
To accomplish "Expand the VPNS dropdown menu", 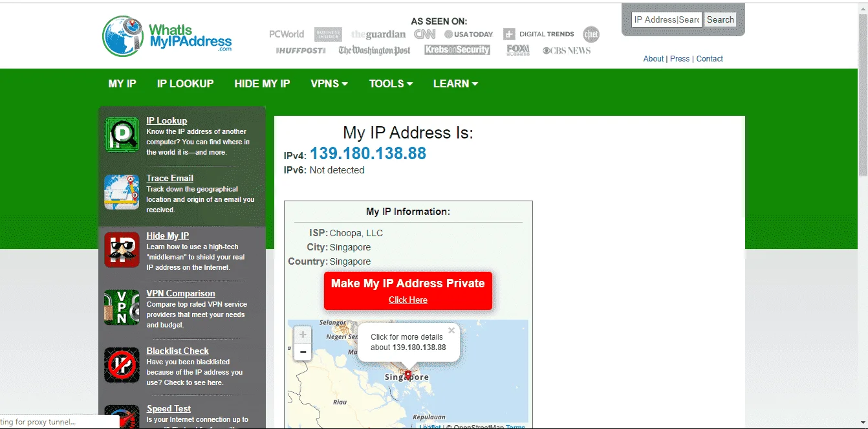I will [x=329, y=83].
